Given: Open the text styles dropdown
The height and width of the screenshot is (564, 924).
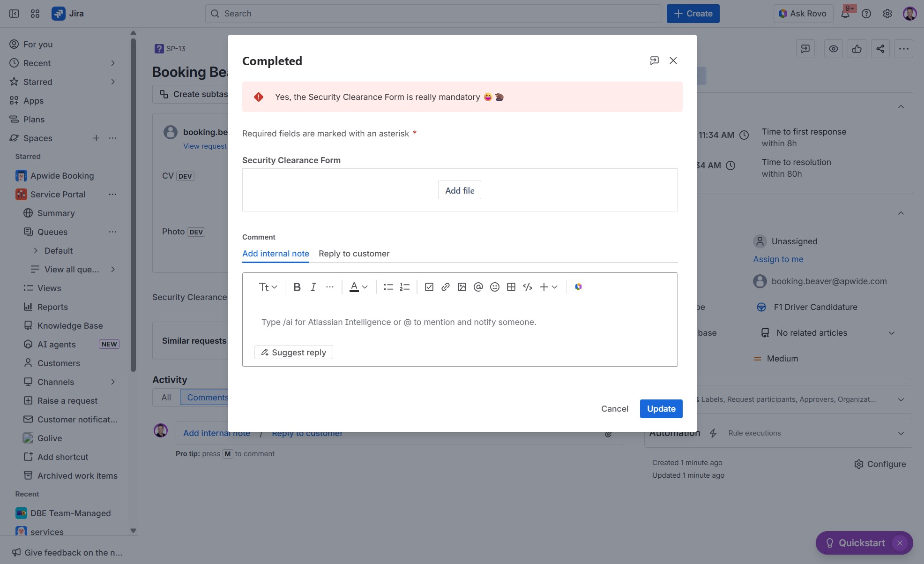Looking at the screenshot, I should tap(268, 287).
